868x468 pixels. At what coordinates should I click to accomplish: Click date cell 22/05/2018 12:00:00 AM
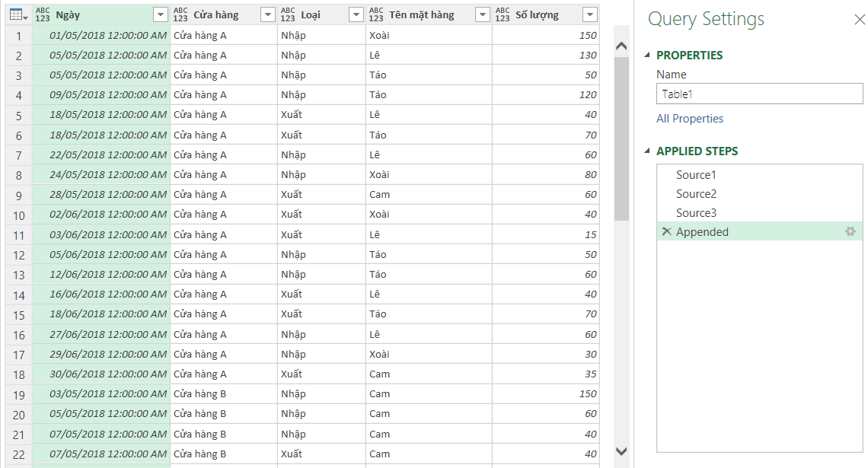pyautogui.click(x=101, y=155)
